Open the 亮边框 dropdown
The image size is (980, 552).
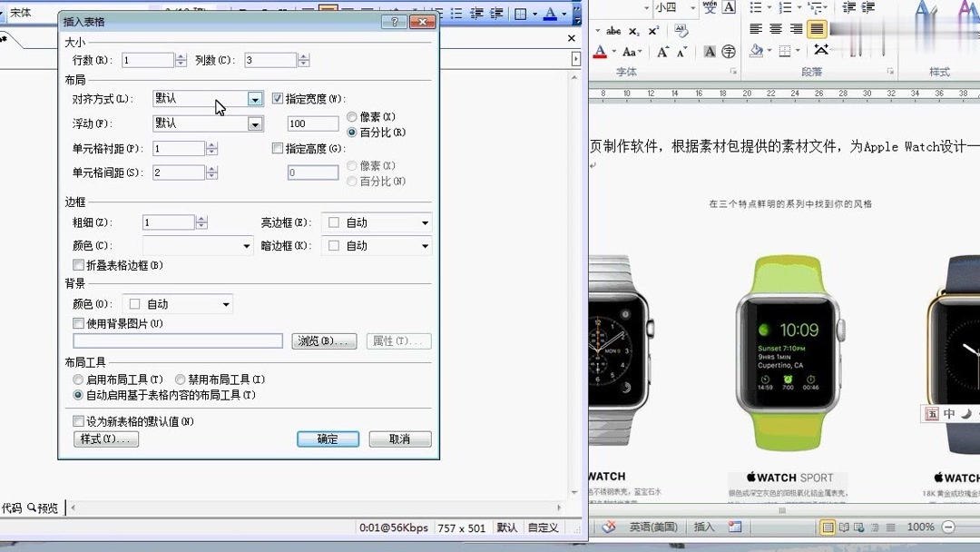click(x=426, y=222)
